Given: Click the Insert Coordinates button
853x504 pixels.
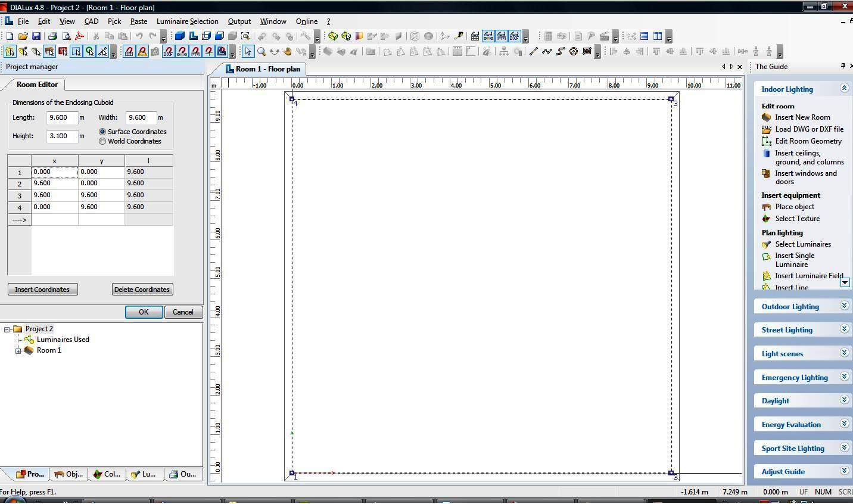Looking at the screenshot, I should tap(42, 290).
